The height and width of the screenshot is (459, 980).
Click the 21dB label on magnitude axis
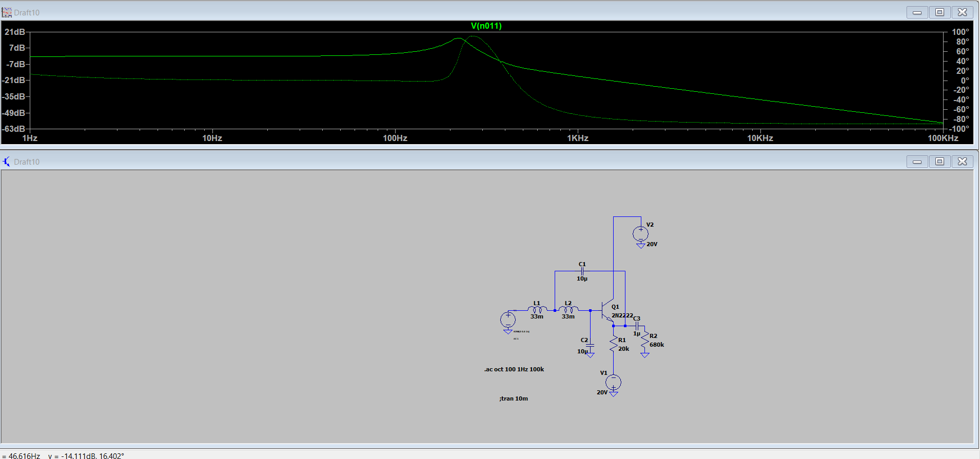click(x=15, y=32)
